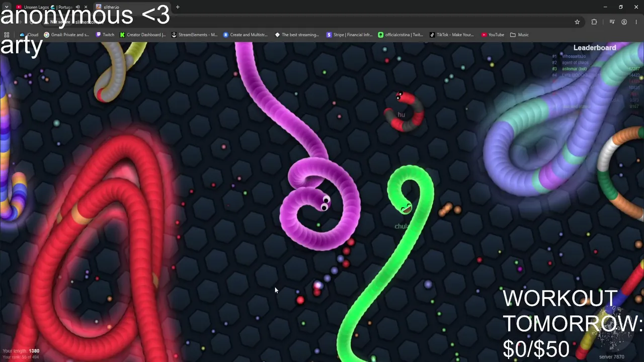Open the media controls icon

[612, 22]
